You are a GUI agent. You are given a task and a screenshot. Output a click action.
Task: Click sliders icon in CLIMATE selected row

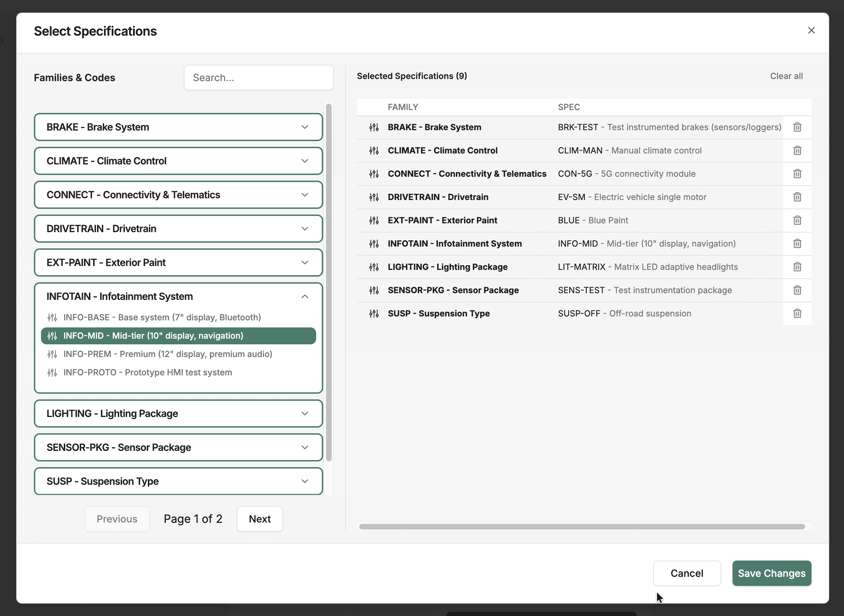coord(374,151)
